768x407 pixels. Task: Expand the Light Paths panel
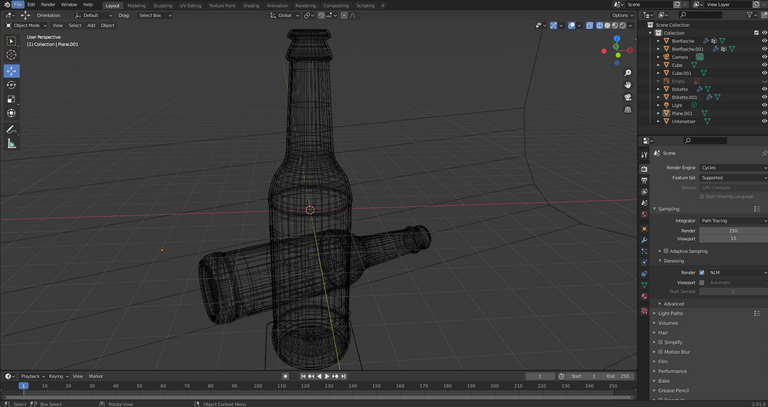pyautogui.click(x=670, y=313)
